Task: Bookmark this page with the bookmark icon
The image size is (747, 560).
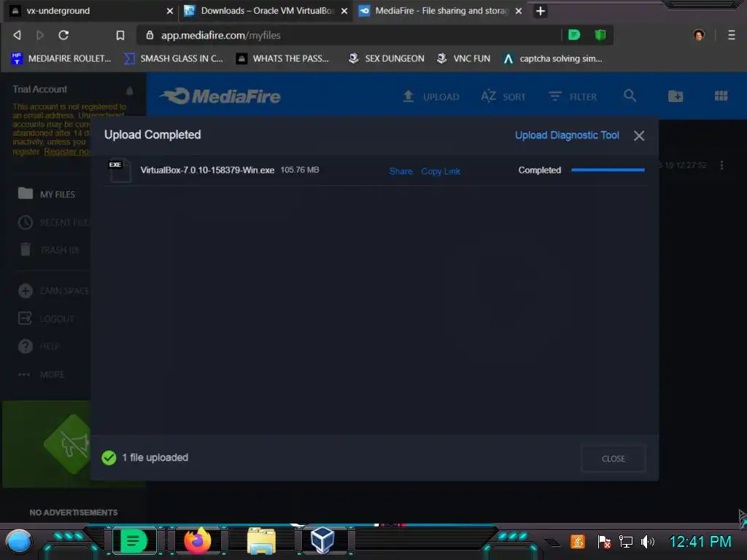Action: tap(120, 35)
